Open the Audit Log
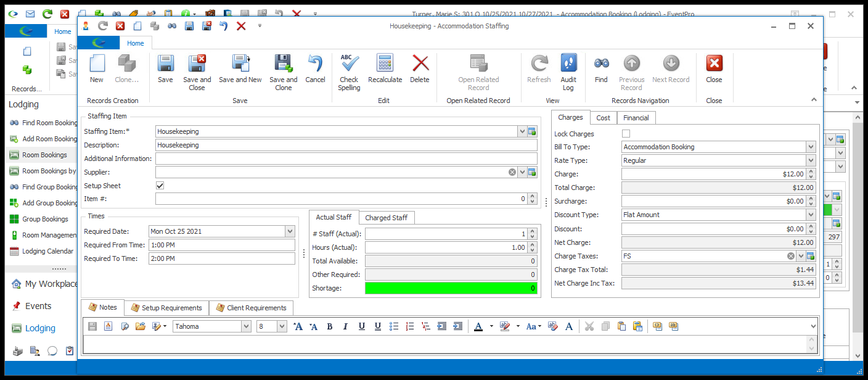Viewport: 868px width, 380px height. click(x=568, y=73)
